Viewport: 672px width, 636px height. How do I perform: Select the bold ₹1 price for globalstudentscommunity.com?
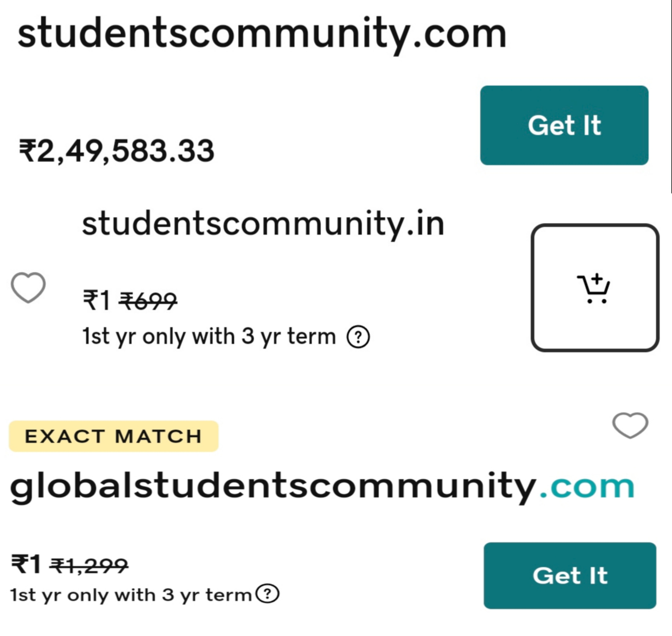pyautogui.click(x=26, y=564)
